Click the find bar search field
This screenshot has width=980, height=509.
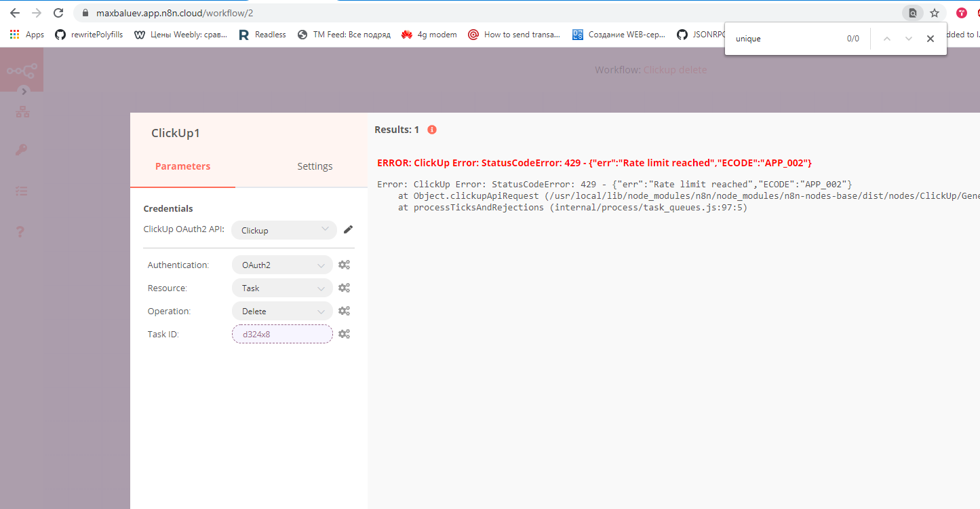click(787, 39)
